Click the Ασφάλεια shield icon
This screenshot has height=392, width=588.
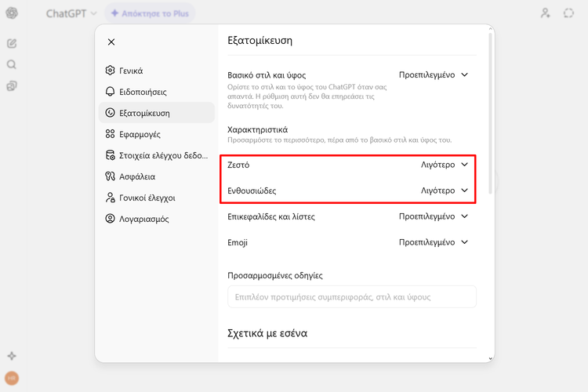[x=111, y=176]
